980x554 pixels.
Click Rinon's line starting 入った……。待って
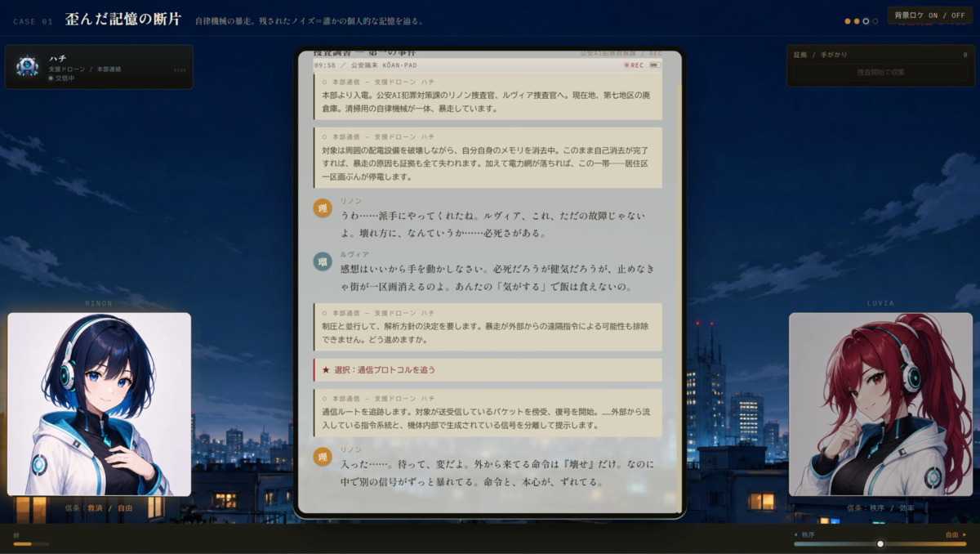pos(497,472)
